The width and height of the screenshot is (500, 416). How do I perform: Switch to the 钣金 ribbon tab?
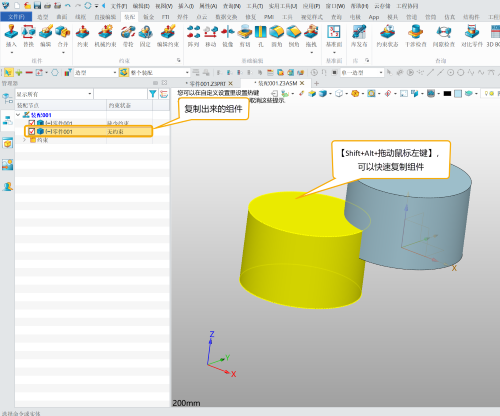tap(149, 17)
